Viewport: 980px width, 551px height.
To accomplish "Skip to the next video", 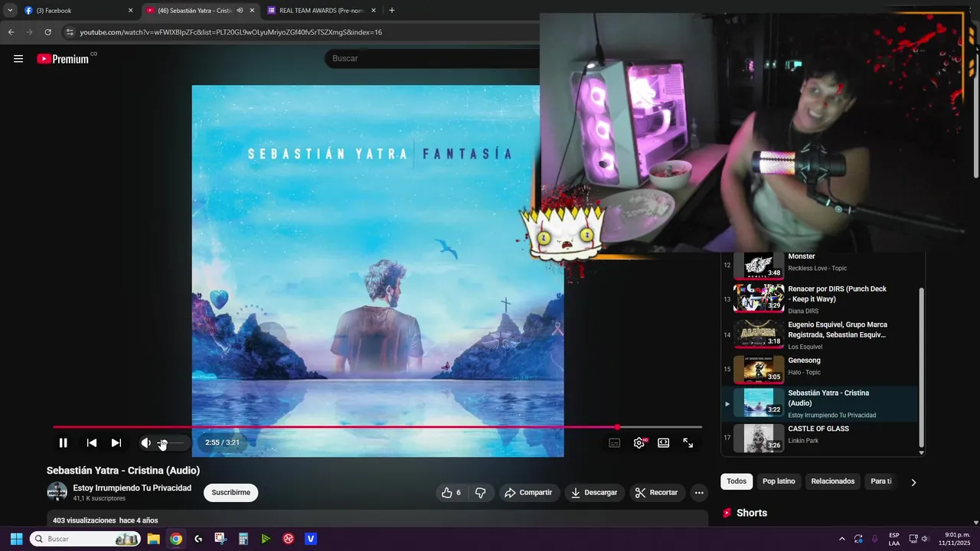I will (x=116, y=443).
